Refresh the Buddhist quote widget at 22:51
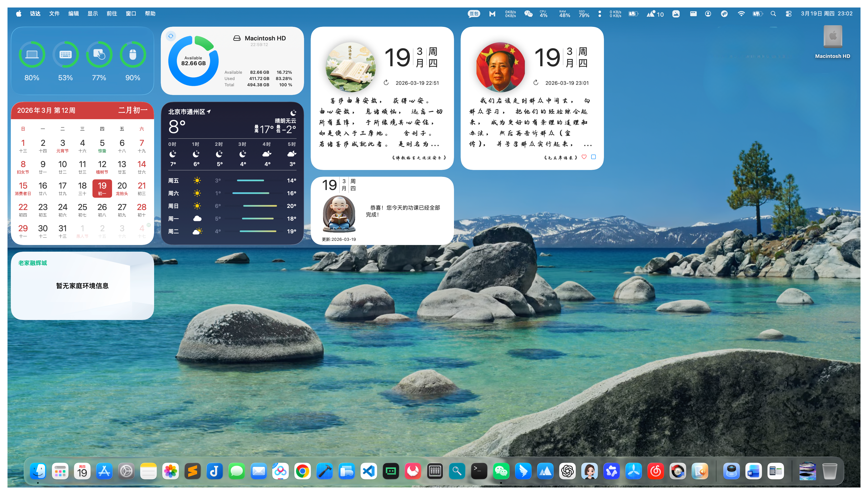The width and height of the screenshot is (868, 495). click(x=386, y=83)
